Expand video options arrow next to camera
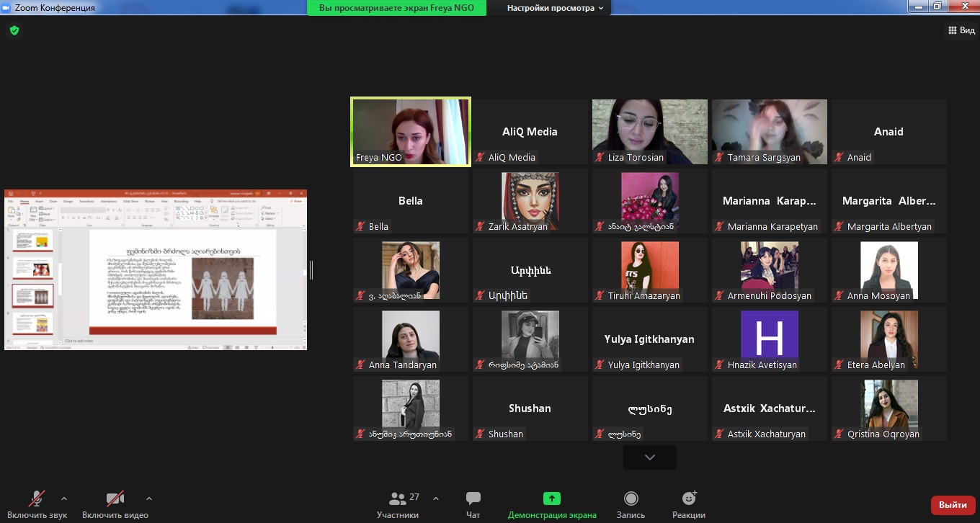This screenshot has height=523, width=980. pyautogui.click(x=149, y=498)
